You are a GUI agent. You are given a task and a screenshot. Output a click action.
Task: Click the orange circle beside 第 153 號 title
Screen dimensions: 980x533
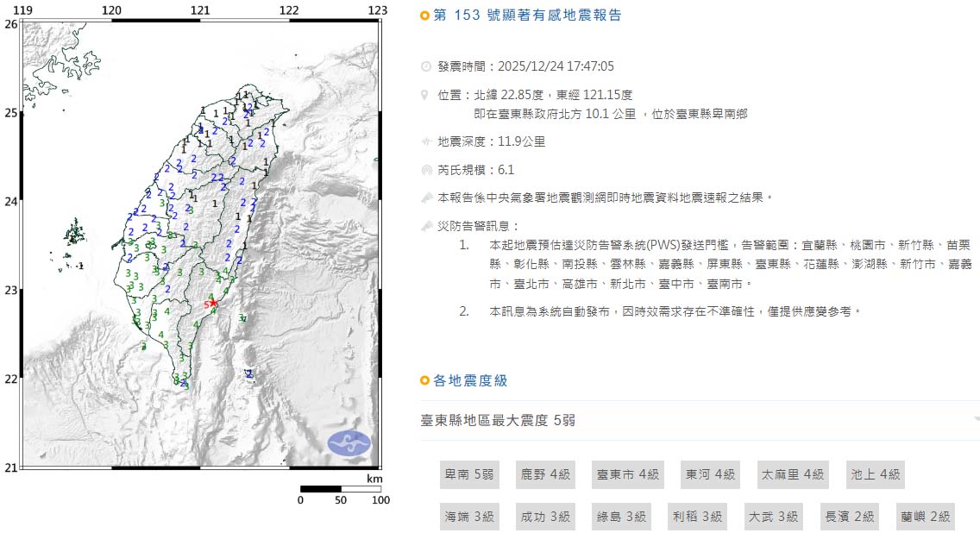[x=424, y=16]
